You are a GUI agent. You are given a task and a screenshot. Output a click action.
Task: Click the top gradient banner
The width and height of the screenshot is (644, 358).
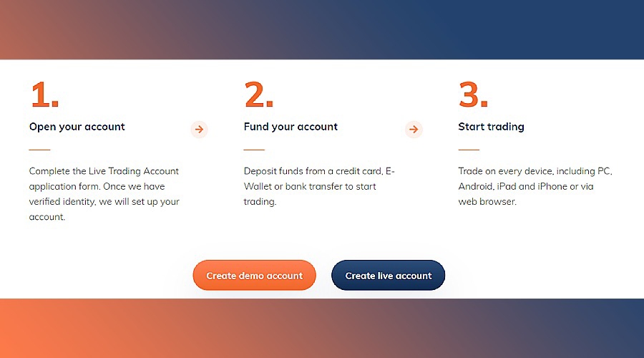(x=322, y=29)
